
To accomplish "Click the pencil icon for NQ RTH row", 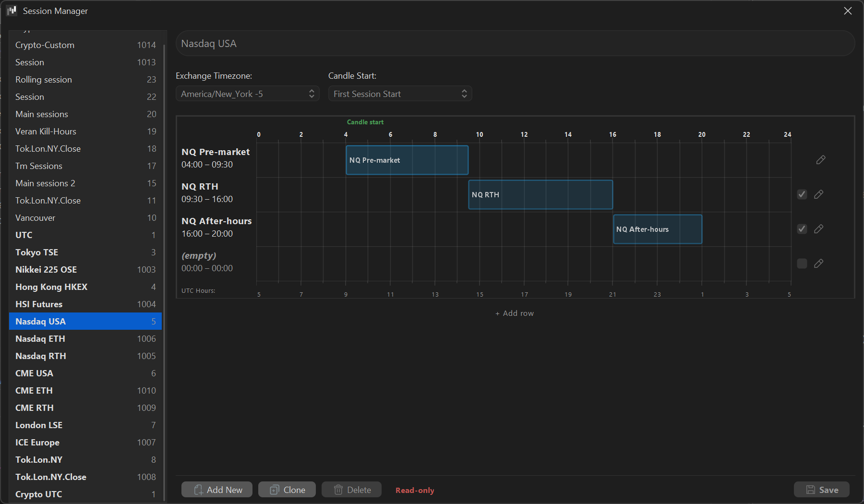I will [x=818, y=194].
